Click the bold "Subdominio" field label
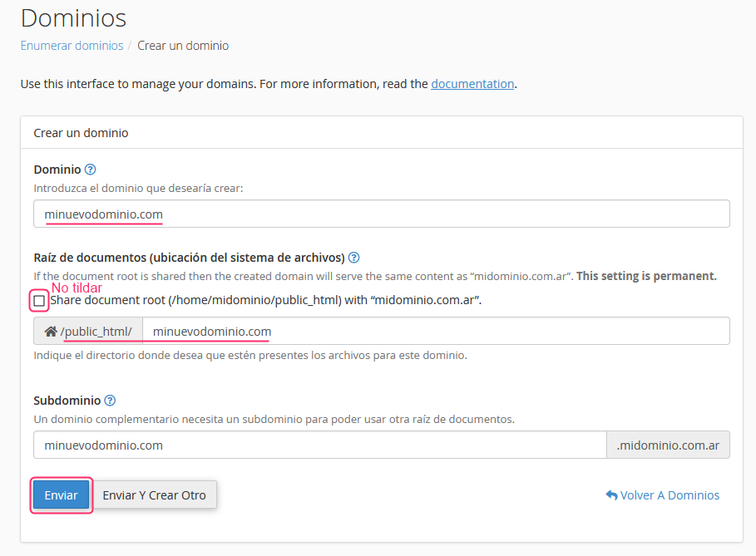The height and width of the screenshot is (556, 756). (x=67, y=401)
